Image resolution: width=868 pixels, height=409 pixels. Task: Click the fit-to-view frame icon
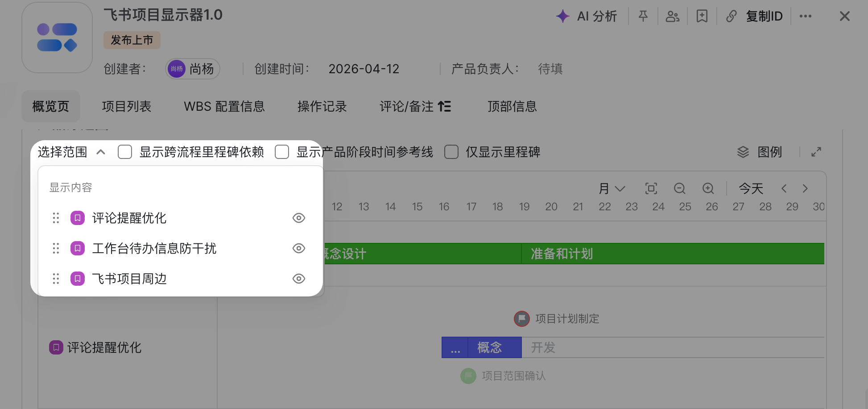click(651, 188)
